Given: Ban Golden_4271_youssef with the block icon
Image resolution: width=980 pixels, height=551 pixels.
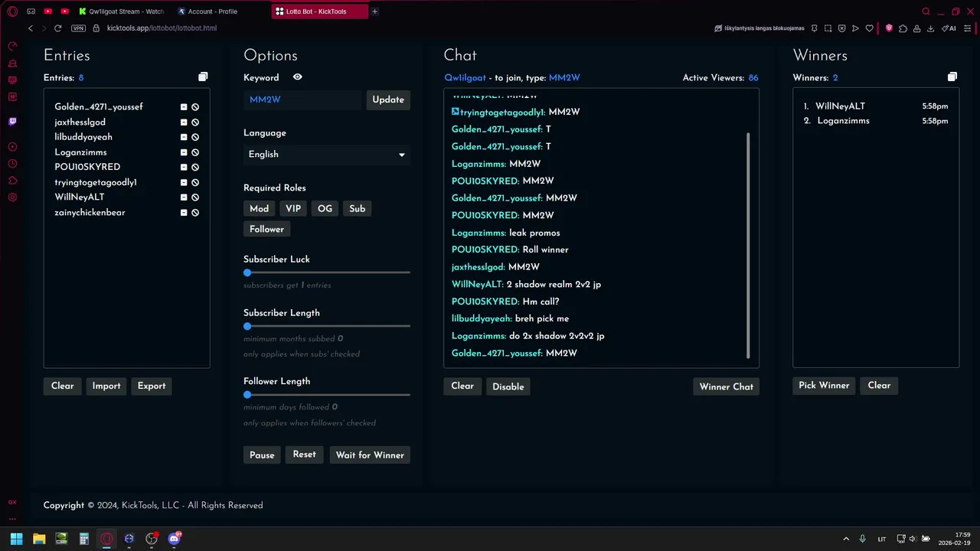Looking at the screenshot, I should 195,107.
